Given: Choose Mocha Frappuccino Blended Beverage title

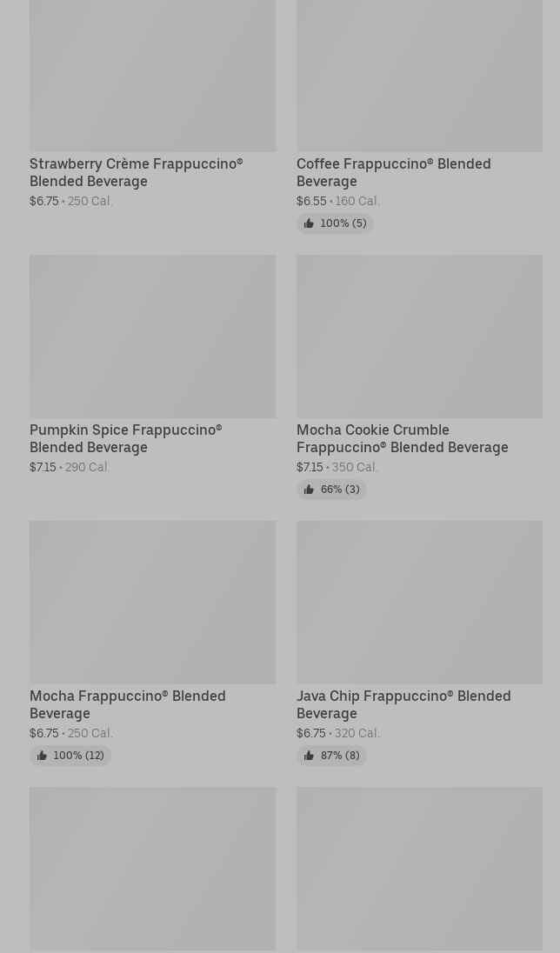Looking at the screenshot, I should pyautogui.click(x=127, y=704).
